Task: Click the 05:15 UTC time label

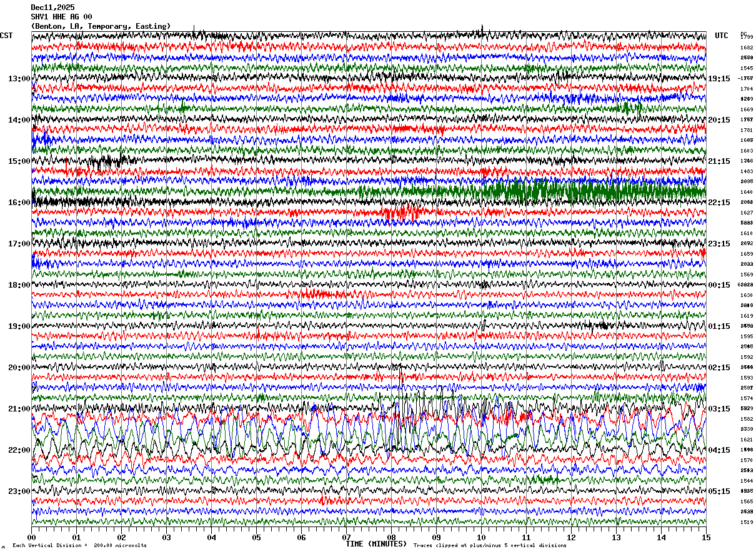Action: [x=719, y=491]
